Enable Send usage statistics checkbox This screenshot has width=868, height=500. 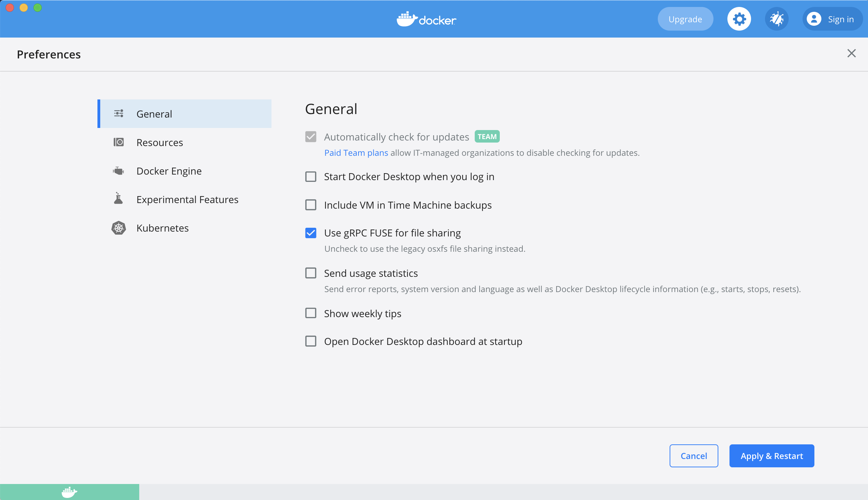(x=311, y=273)
